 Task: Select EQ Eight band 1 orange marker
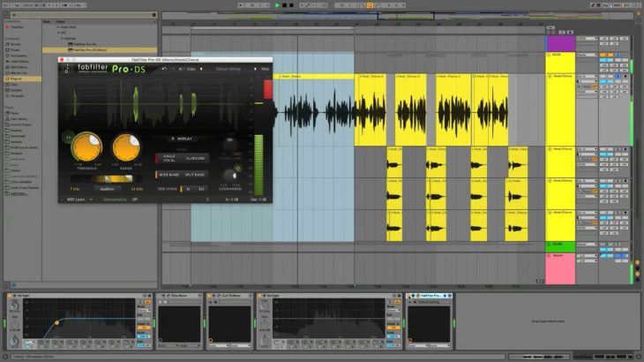(x=56, y=322)
